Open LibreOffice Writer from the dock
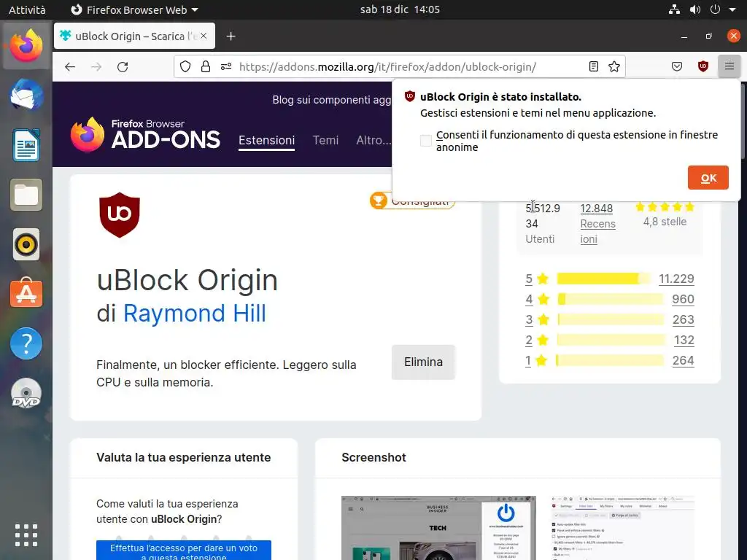The image size is (747, 560). [26, 145]
